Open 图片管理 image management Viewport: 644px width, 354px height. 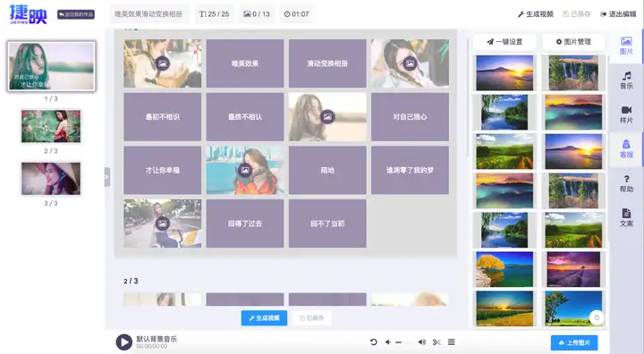[573, 41]
